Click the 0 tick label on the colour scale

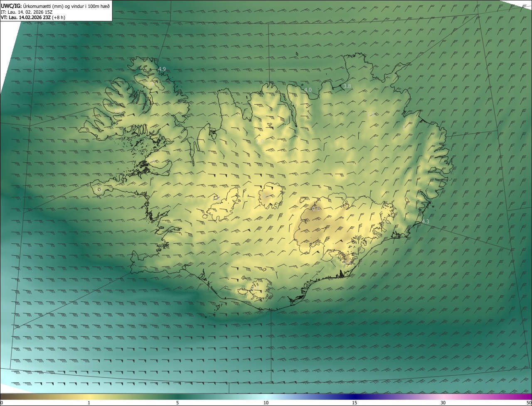[x=2, y=403]
